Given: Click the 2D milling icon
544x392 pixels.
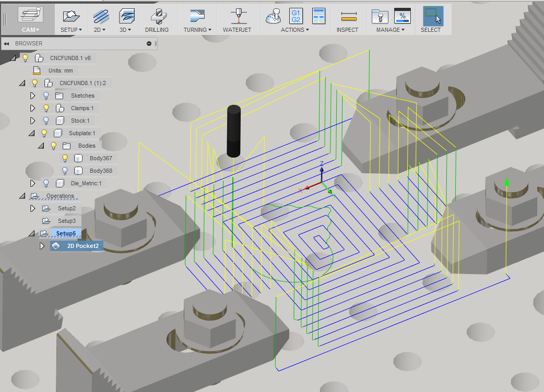Looking at the screenshot, I should pos(101,16).
